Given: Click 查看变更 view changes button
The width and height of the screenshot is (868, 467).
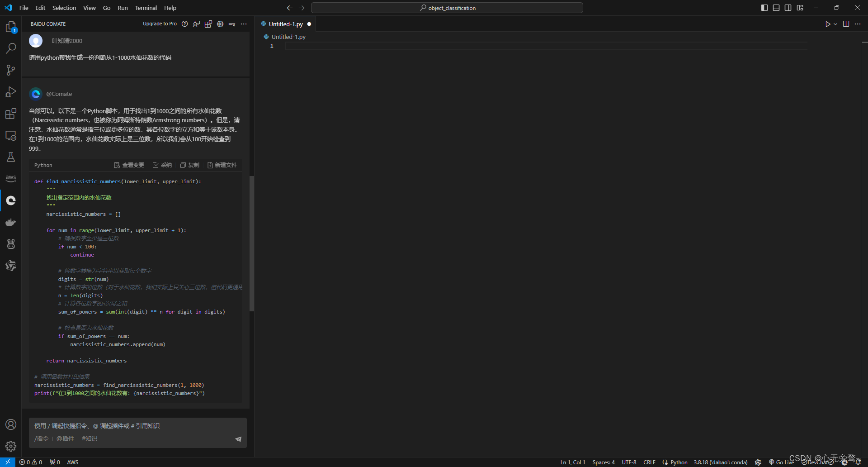Looking at the screenshot, I should tap(129, 165).
